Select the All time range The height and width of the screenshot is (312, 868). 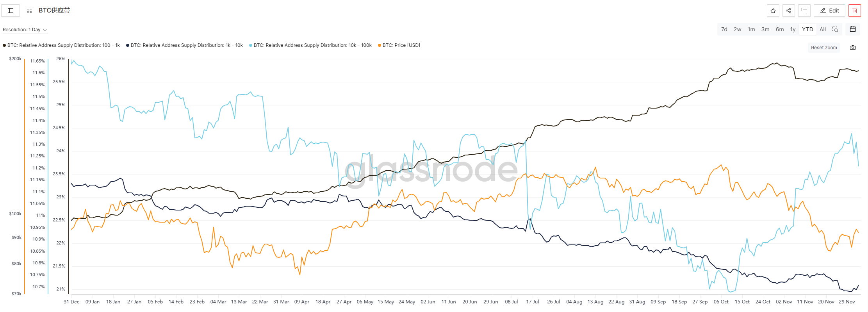pos(823,29)
